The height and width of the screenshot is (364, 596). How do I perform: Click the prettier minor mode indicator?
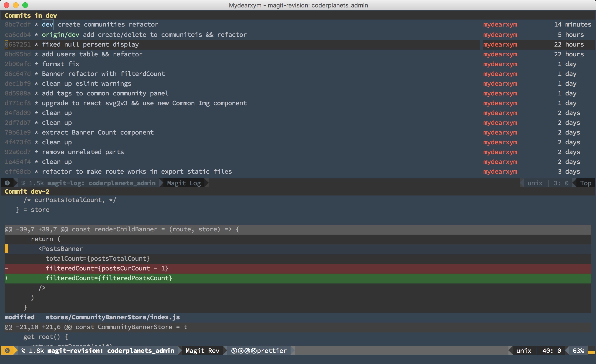[x=272, y=351]
